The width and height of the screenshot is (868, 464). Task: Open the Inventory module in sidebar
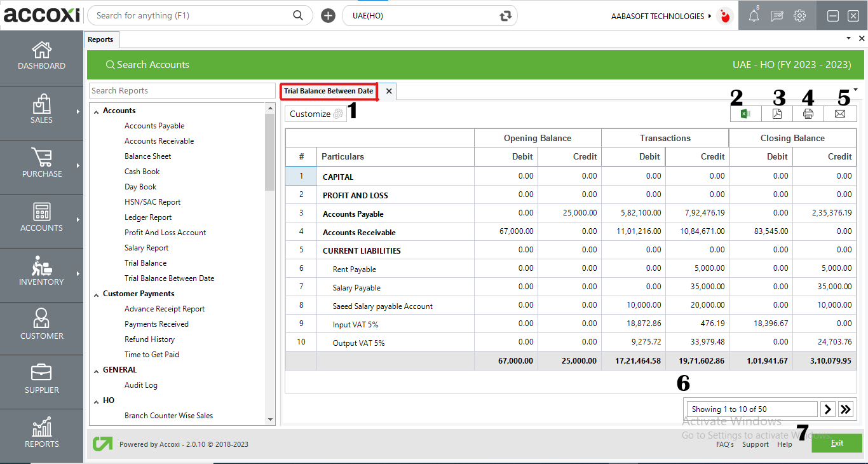coord(41,275)
